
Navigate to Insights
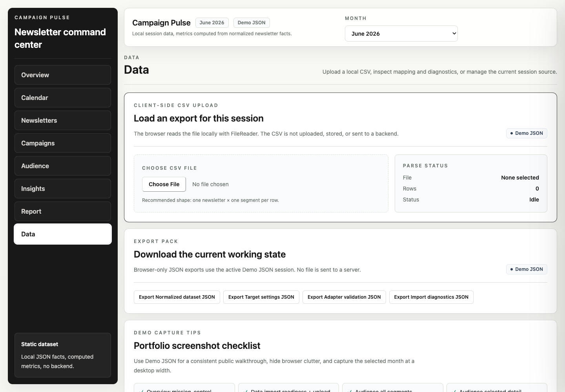[x=63, y=189]
